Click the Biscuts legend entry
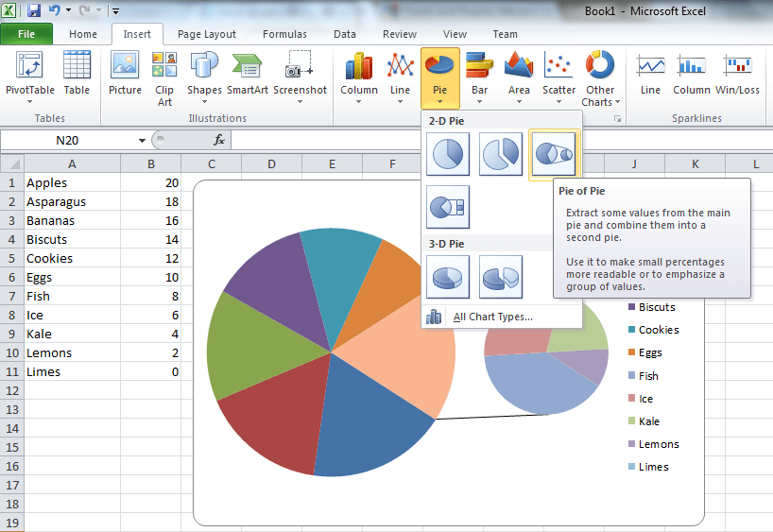Viewport: 773px width, 532px height. [x=652, y=307]
